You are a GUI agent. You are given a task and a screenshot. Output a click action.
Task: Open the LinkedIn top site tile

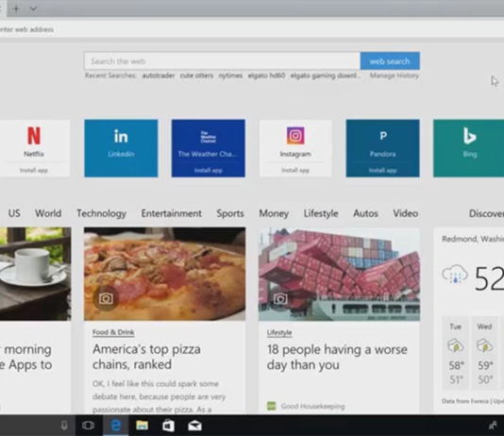[x=121, y=148]
